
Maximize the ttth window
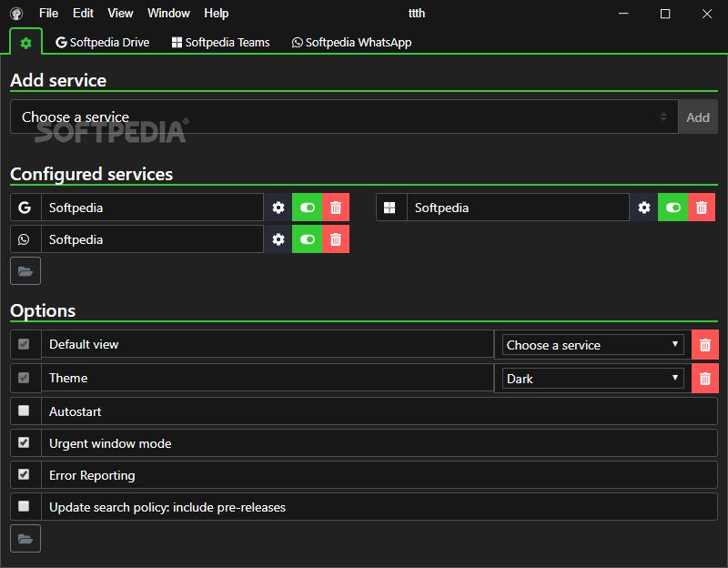tap(665, 14)
